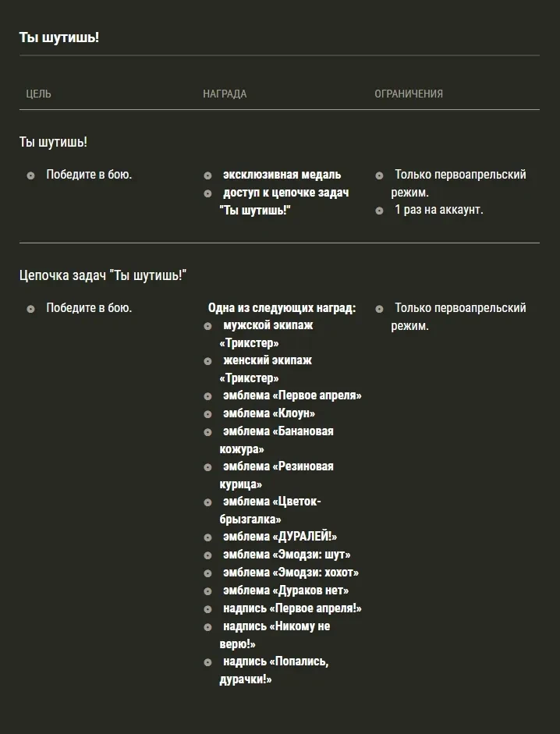
Task: Select the «эмблема «Эмодзи: хохот»» reward
Action: click(x=290, y=573)
